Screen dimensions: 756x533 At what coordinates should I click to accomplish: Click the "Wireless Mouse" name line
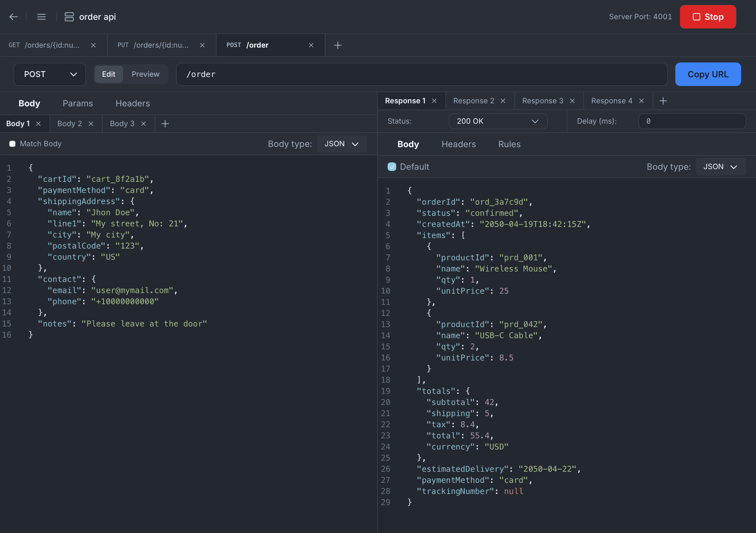click(496, 269)
